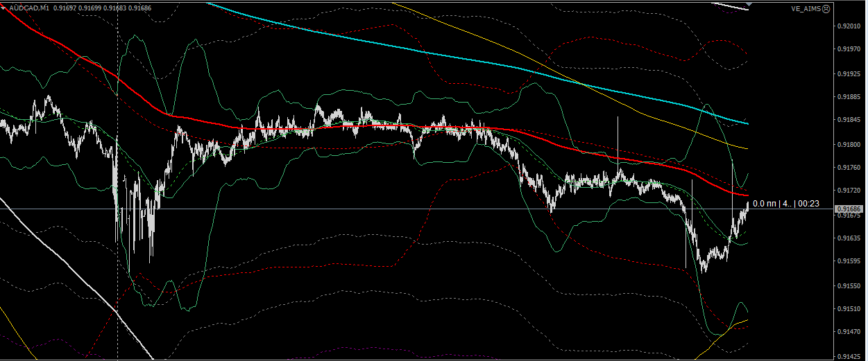Screen dimensions: 868x361
Task: Click the 0.91595 value on price scale
Action: [850, 262]
